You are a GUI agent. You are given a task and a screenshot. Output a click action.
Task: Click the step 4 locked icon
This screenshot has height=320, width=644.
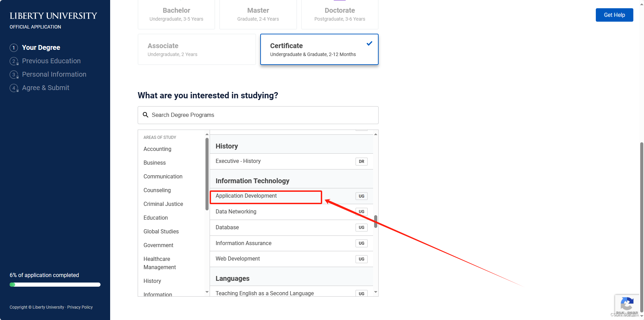(x=14, y=88)
